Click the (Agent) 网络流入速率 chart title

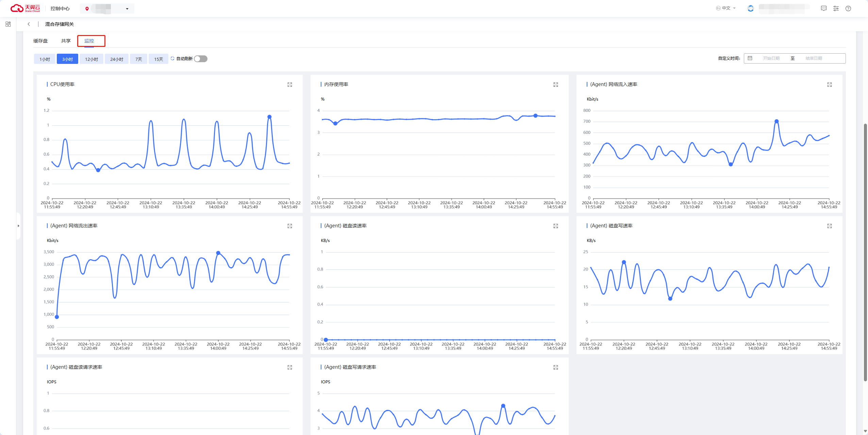click(x=614, y=84)
